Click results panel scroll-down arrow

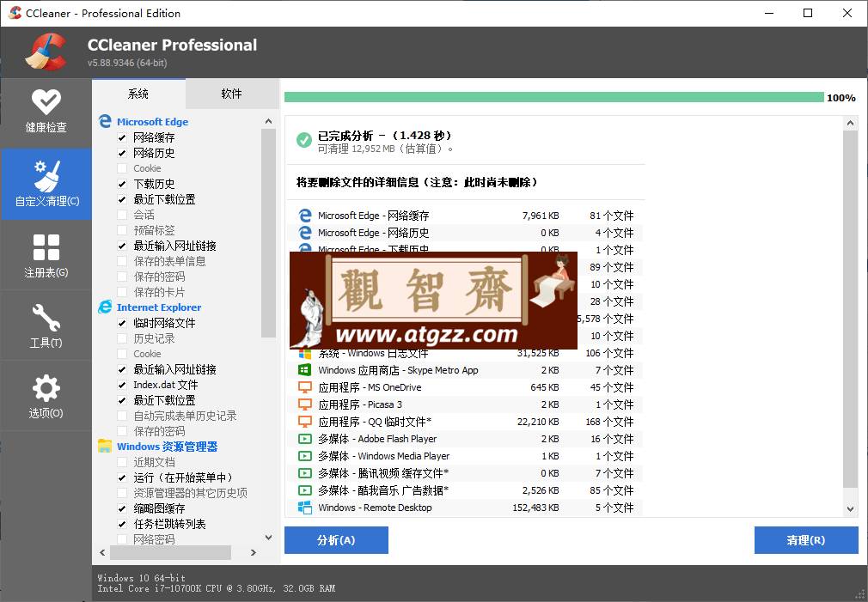coord(850,509)
